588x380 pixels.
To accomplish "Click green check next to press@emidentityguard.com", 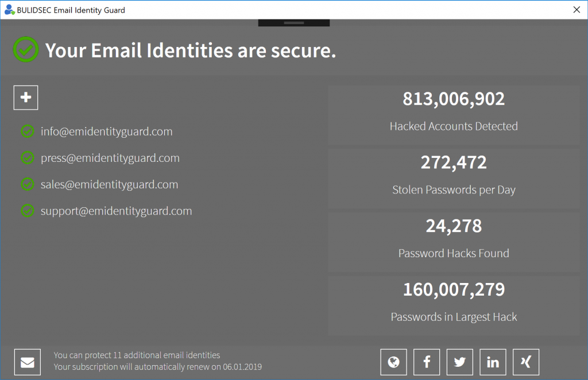I will point(28,158).
